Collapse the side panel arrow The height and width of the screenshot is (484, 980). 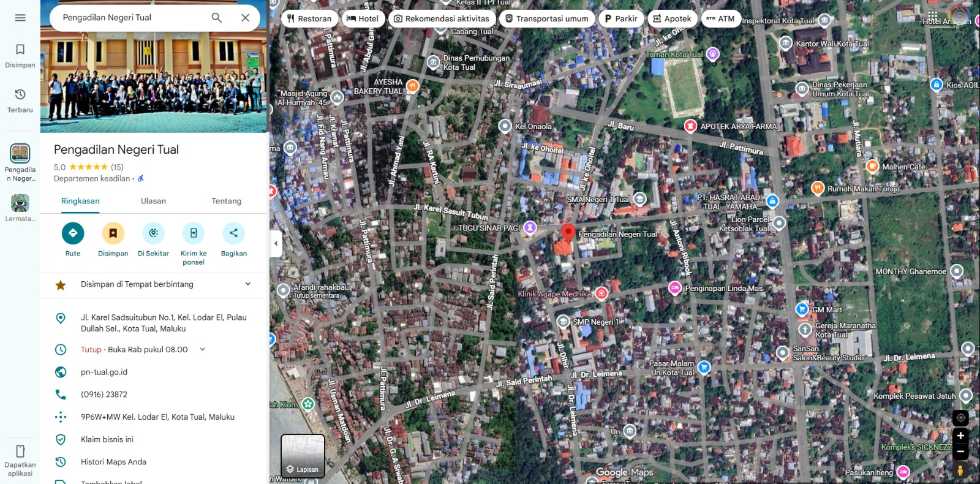click(276, 243)
